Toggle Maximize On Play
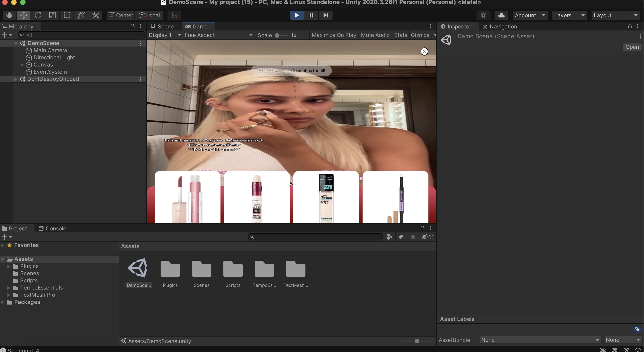 pos(333,35)
